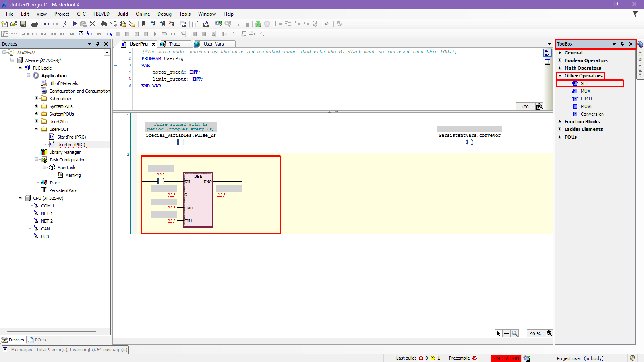
Task: Click the Save project icon
Action: click(23, 24)
